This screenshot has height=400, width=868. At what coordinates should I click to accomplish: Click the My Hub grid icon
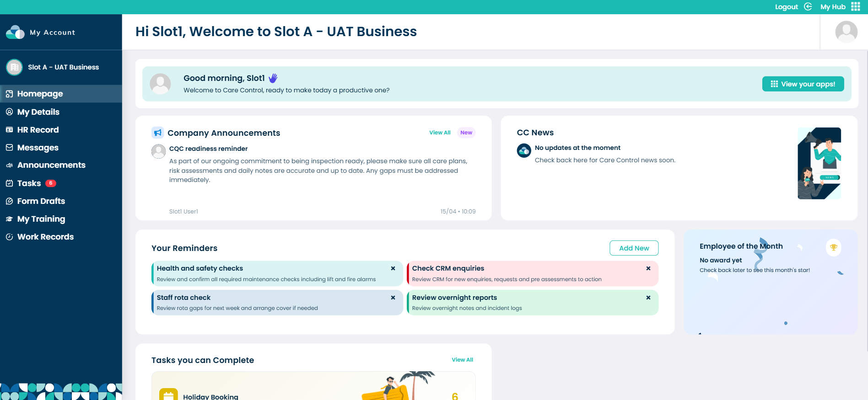(x=856, y=6)
